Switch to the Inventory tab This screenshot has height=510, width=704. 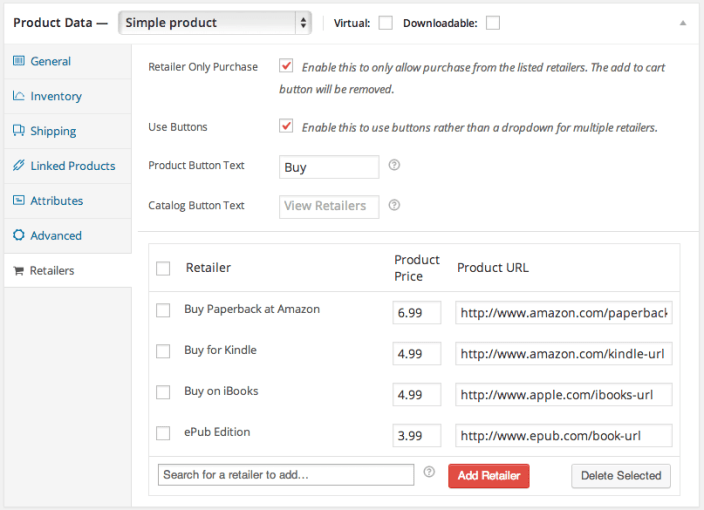[x=56, y=96]
